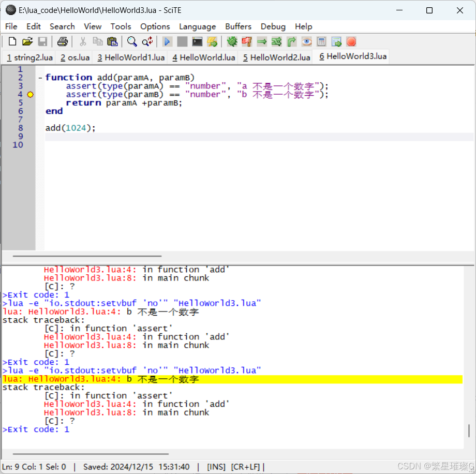The height and width of the screenshot is (474, 476).
Task: Open Find with magnifier icon
Action: (132, 41)
